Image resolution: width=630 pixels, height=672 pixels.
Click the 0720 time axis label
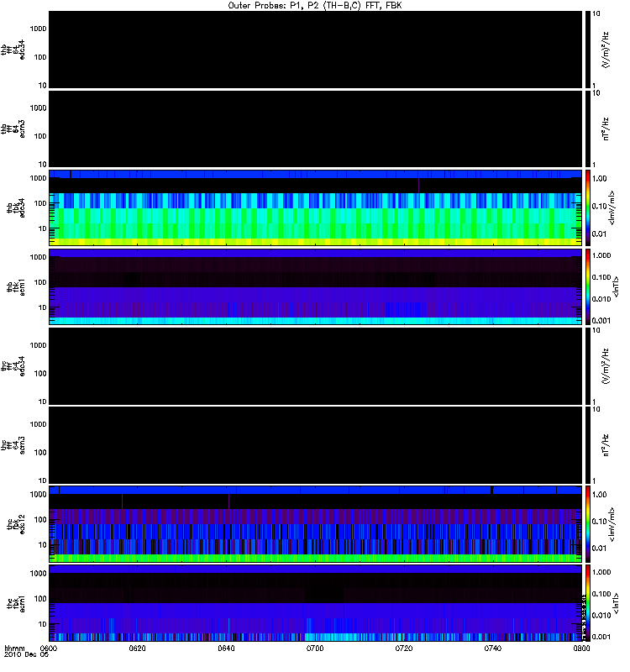[404, 648]
